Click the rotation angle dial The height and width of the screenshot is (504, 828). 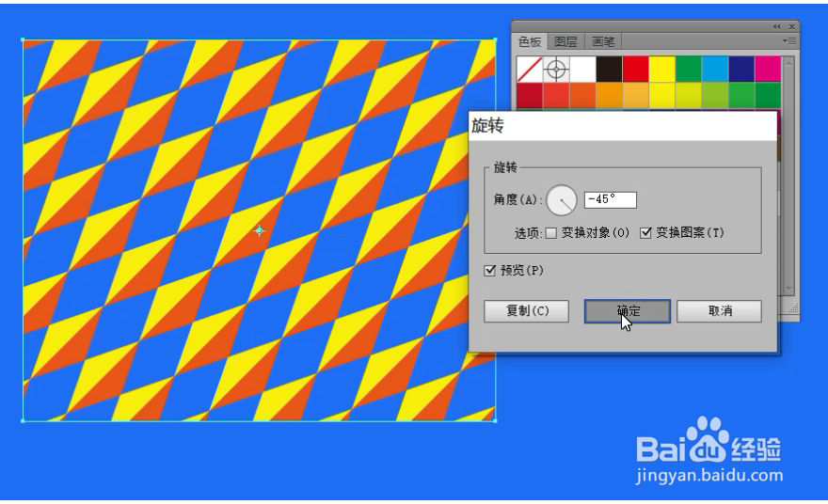562,200
